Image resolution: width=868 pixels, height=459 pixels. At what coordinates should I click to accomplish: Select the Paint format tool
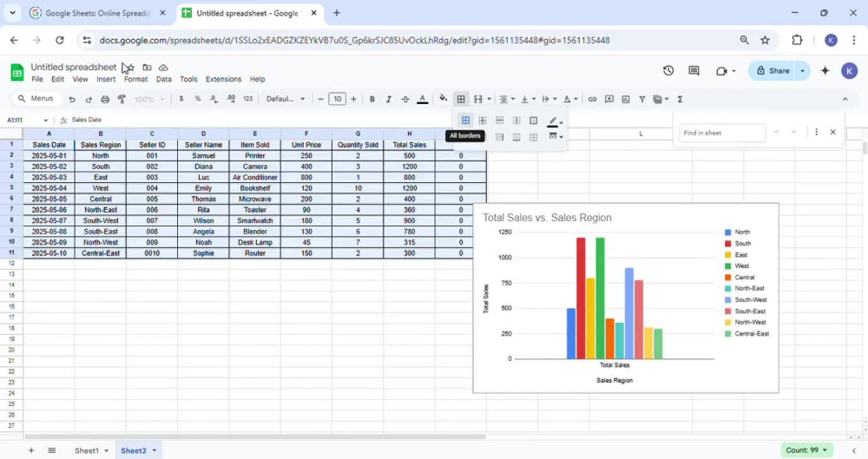pyautogui.click(x=122, y=99)
